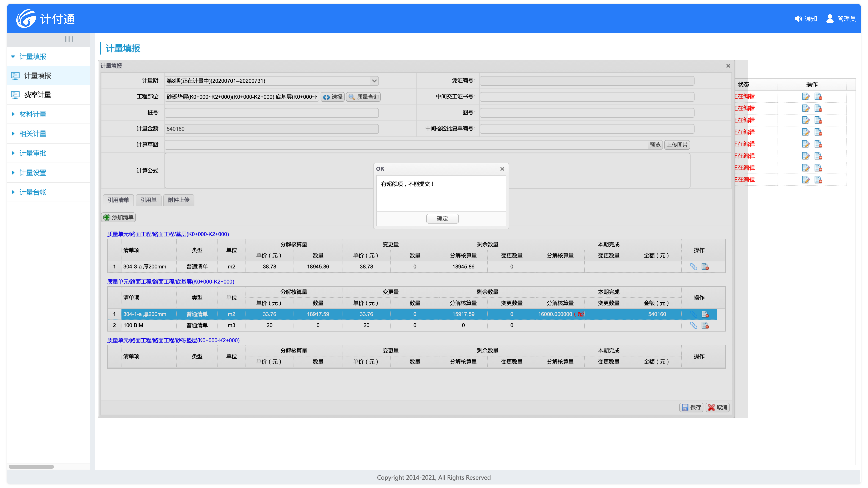Click the sidebar collapse handle icon

(x=69, y=39)
